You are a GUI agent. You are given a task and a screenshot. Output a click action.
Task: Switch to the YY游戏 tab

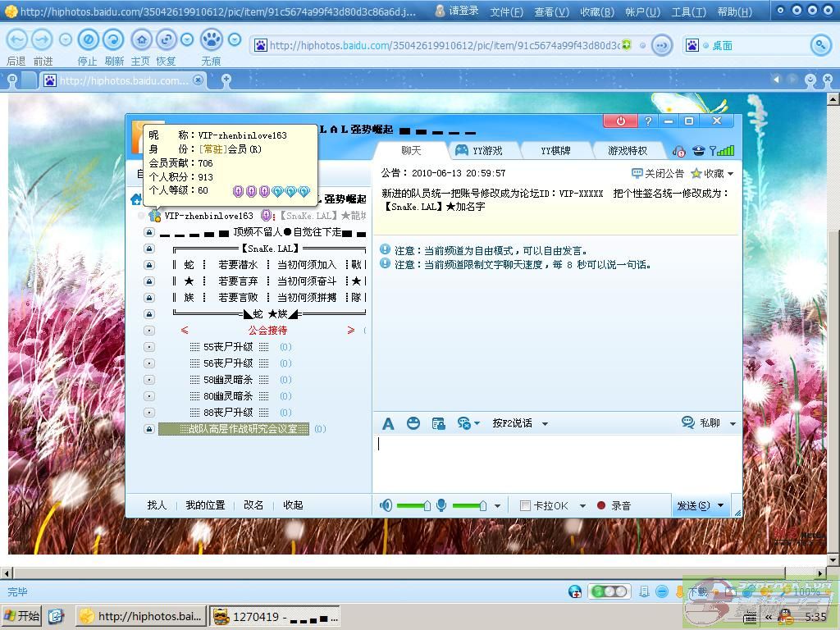click(x=479, y=151)
